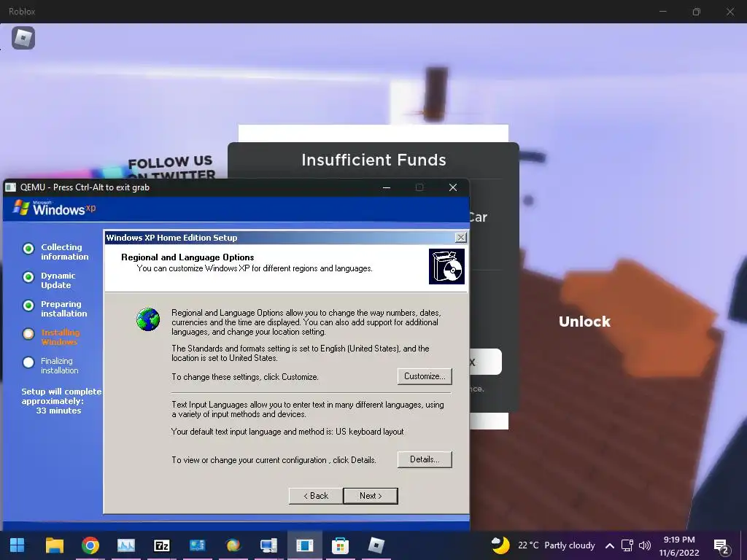Image resolution: width=747 pixels, height=560 pixels.
Task: Open 7-Zip from the taskbar
Action: point(161,545)
